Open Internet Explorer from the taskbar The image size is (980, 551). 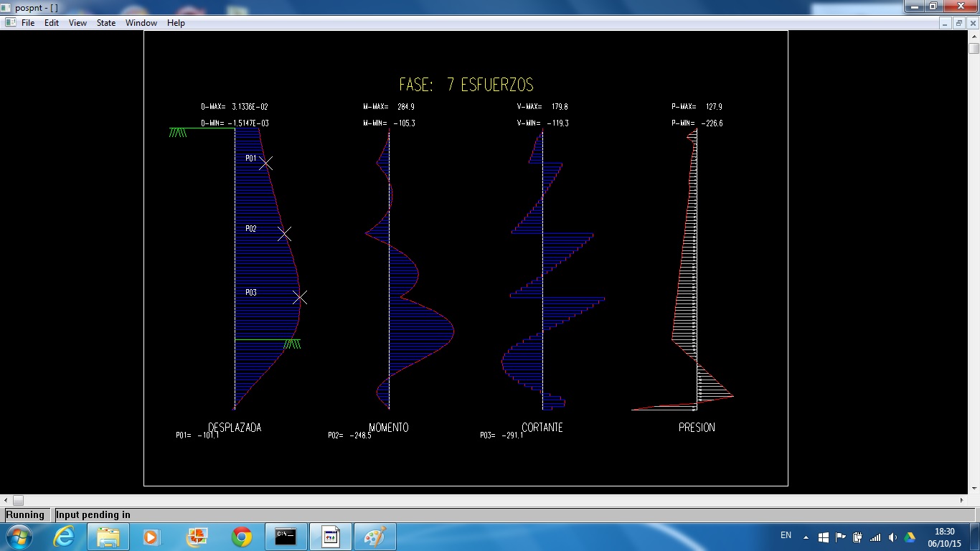(x=65, y=537)
